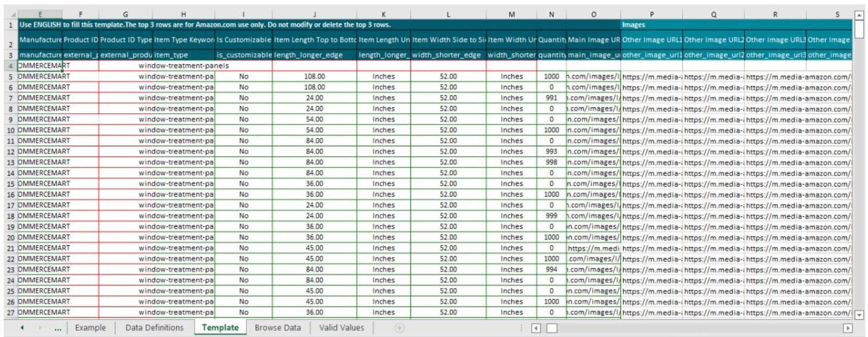The height and width of the screenshot is (337, 868).
Task: Click quantity 993 cell in row 12
Action: [552, 152]
